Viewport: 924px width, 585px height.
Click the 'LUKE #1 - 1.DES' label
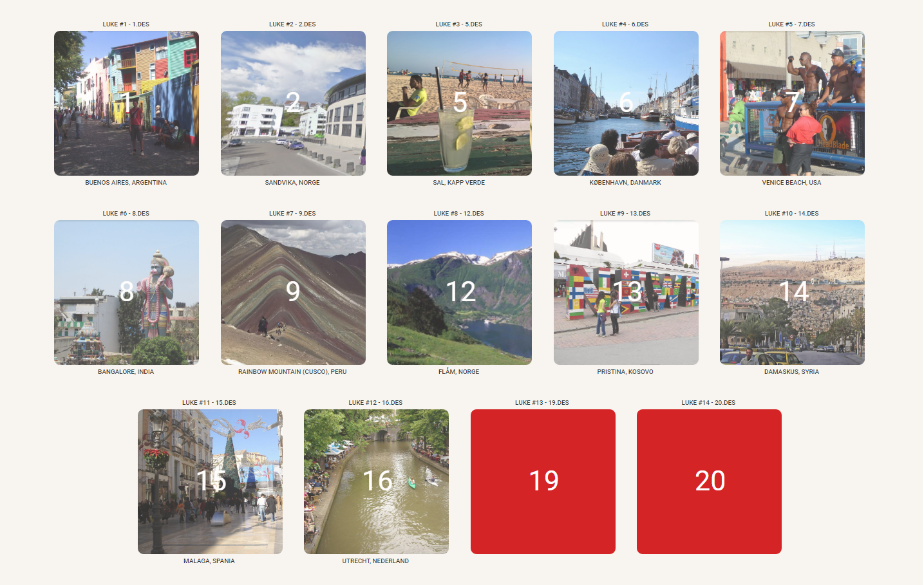click(126, 24)
